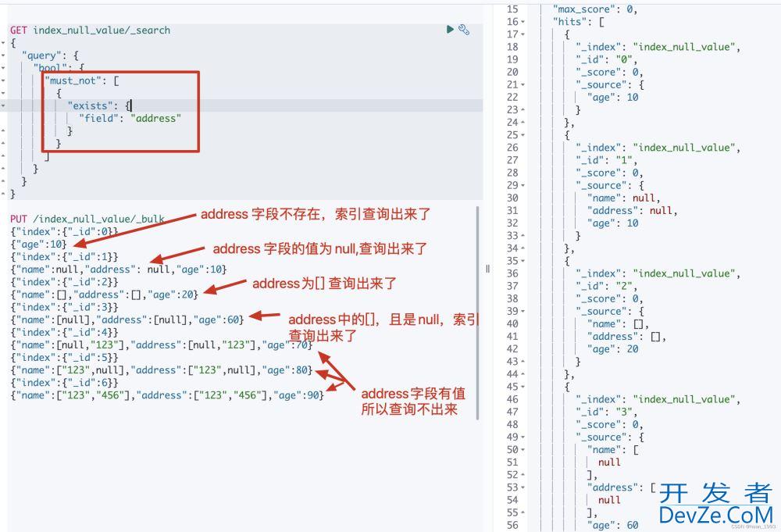Collapse the "_source" block at line 21
The width and height of the screenshot is (781, 532).
pos(523,84)
